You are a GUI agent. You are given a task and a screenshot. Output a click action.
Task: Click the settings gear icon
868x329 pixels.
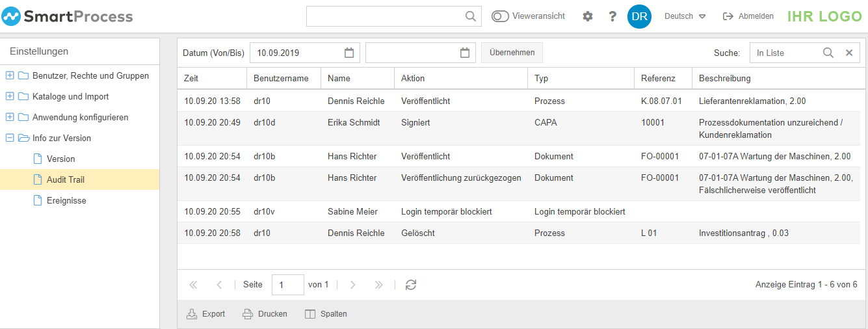pos(588,16)
